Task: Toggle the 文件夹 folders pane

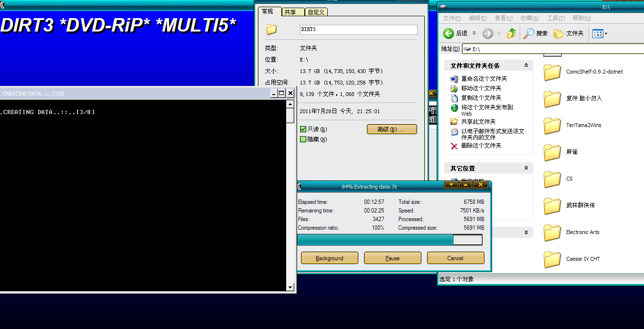Action: pos(569,33)
